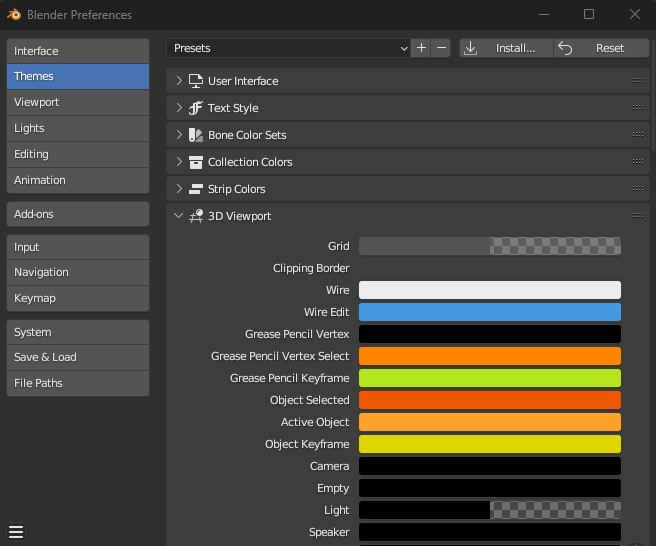Click the Blender logo in title bar
This screenshot has width=656, height=546.
pyautogui.click(x=14, y=15)
